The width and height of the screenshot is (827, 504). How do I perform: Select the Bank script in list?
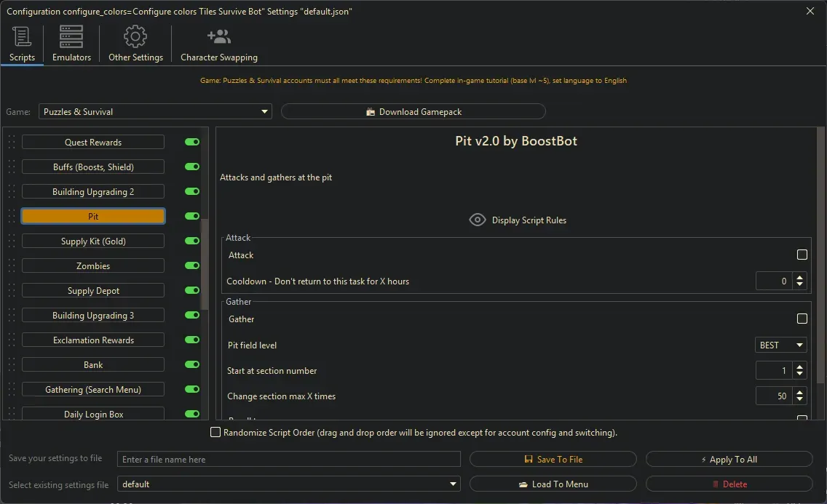click(x=93, y=365)
